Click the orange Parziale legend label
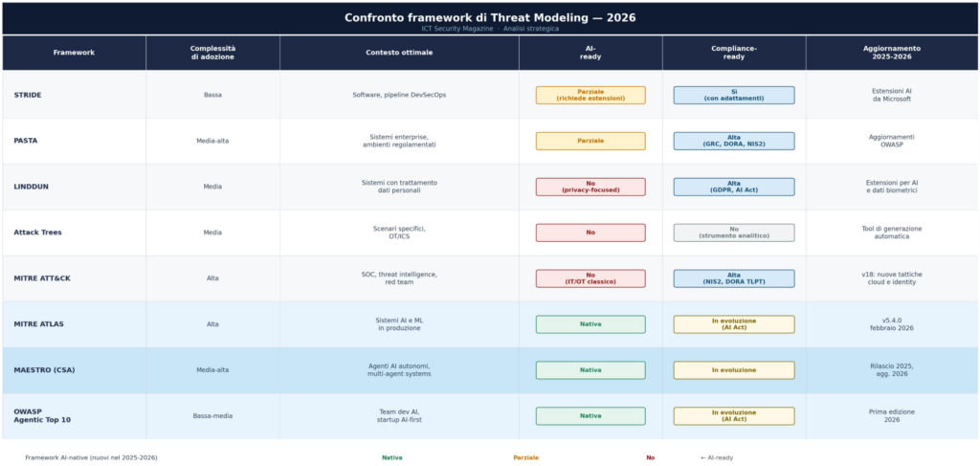 [525, 458]
